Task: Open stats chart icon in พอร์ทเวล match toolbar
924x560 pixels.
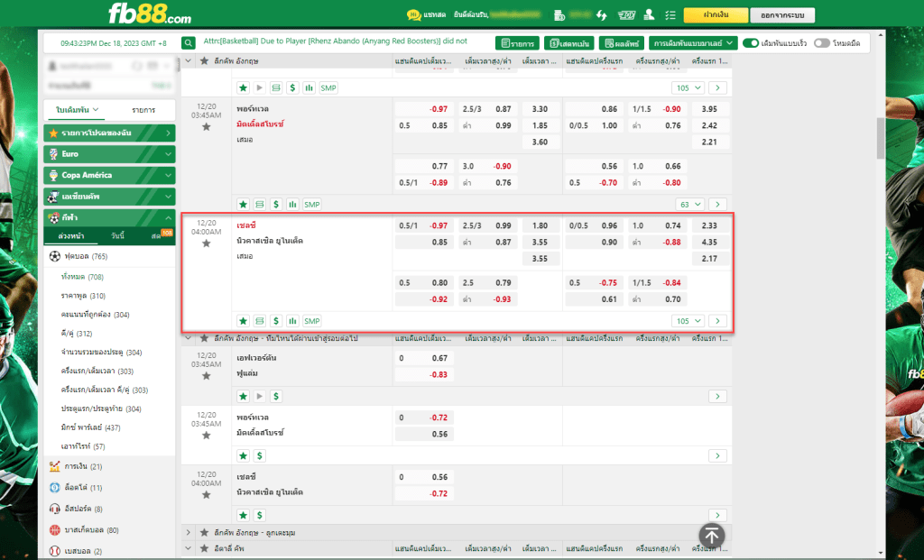Action: point(292,205)
